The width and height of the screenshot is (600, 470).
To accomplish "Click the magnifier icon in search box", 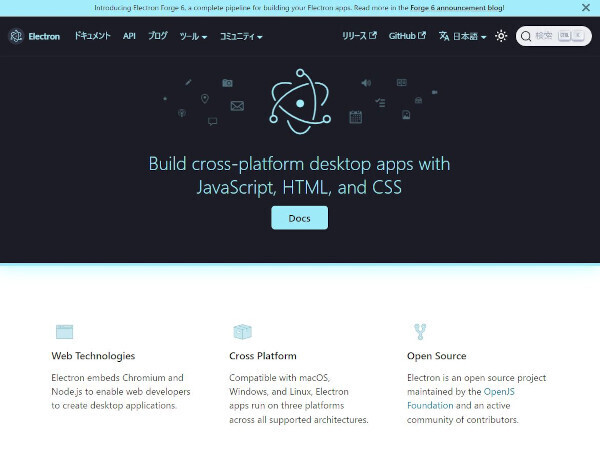I will [x=526, y=36].
